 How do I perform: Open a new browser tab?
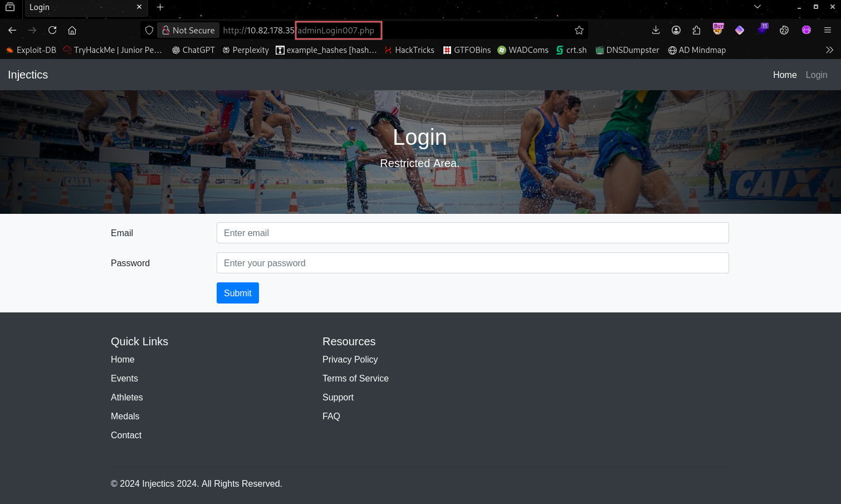coord(160,7)
